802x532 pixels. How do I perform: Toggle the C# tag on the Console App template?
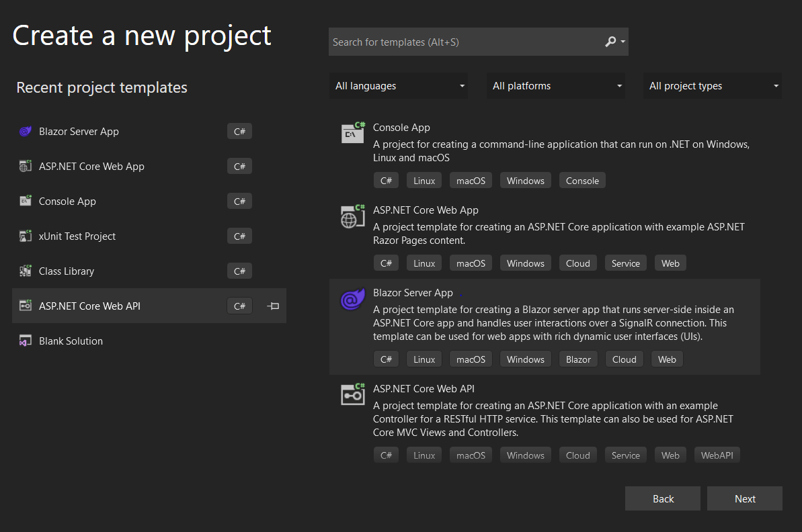pyautogui.click(x=386, y=180)
